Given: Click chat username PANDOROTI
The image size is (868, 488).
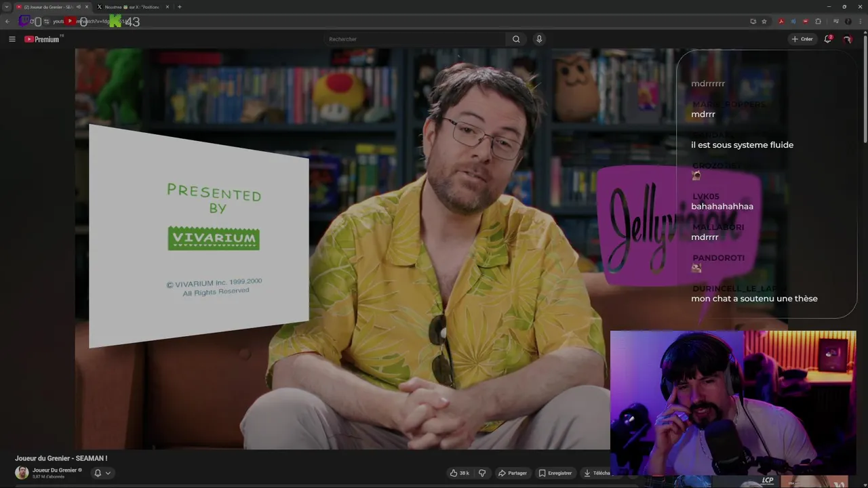Looking at the screenshot, I should coord(718,258).
